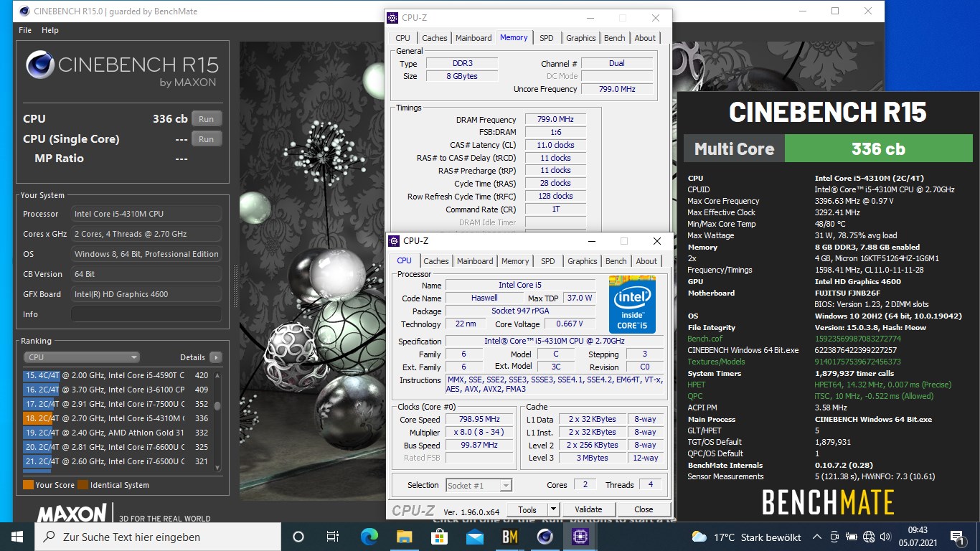Viewport: 980px width, 551px height.
Task: Select ranking entry i5-4590T 420
Action: (x=117, y=375)
